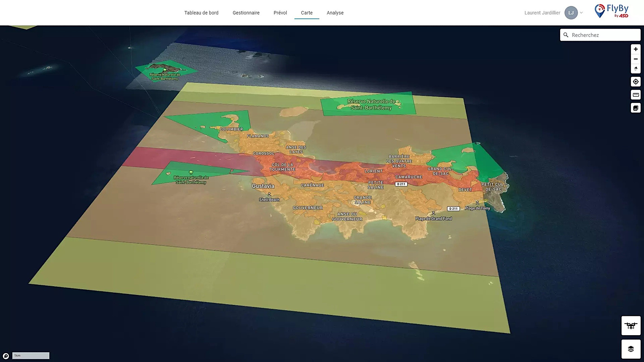
Task: Open the Tableau de bord tab
Action: tap(201, 13)
